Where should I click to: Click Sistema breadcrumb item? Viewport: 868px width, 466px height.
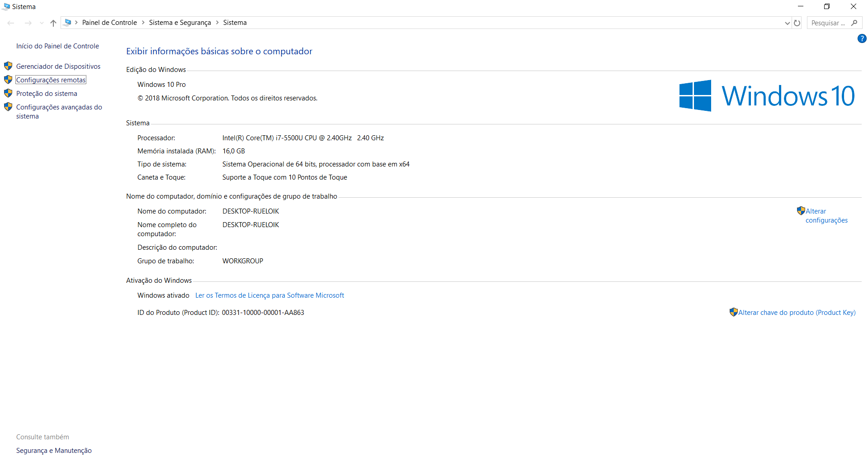click(235, 23)
